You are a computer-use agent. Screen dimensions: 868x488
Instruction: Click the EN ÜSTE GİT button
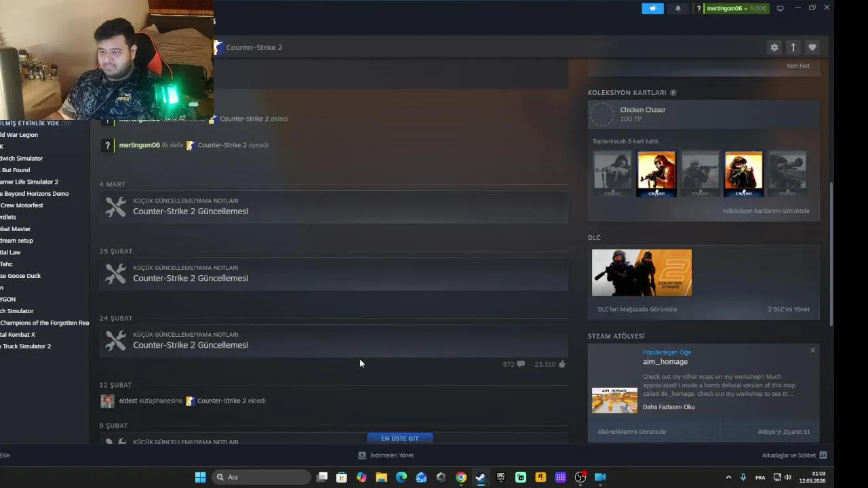(399, 439)
